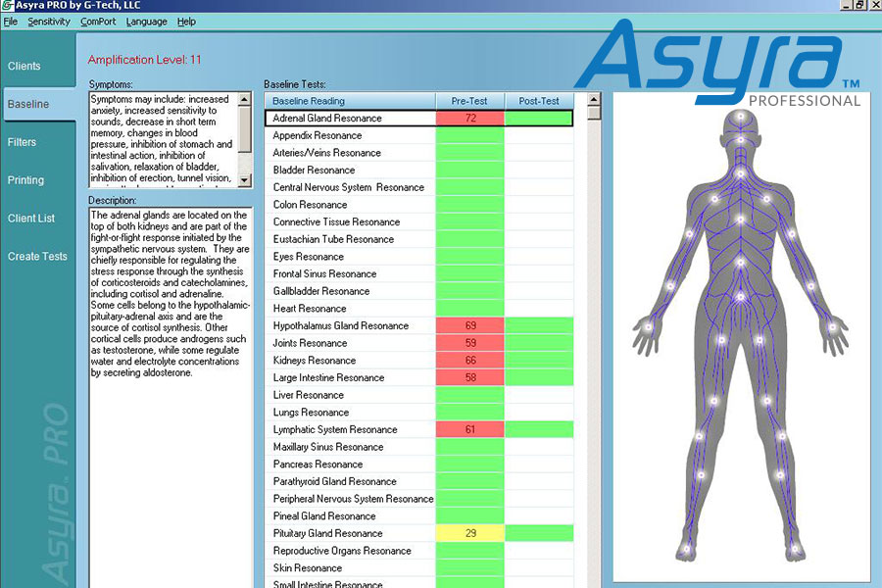Sort by the Pre-Test column header
This screenshot has width=882, height=588.
469,100
